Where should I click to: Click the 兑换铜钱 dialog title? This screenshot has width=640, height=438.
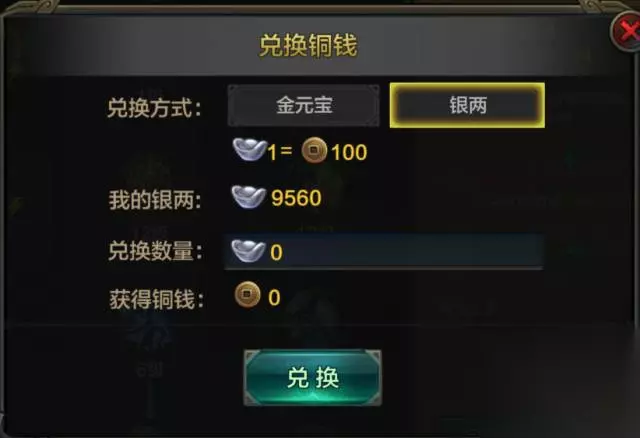coord(308,45)
